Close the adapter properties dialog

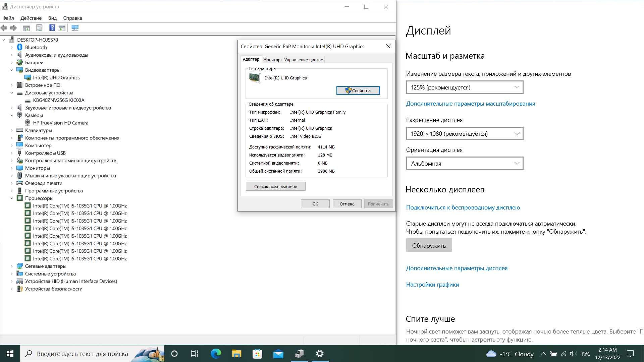(x=388, y=47)
